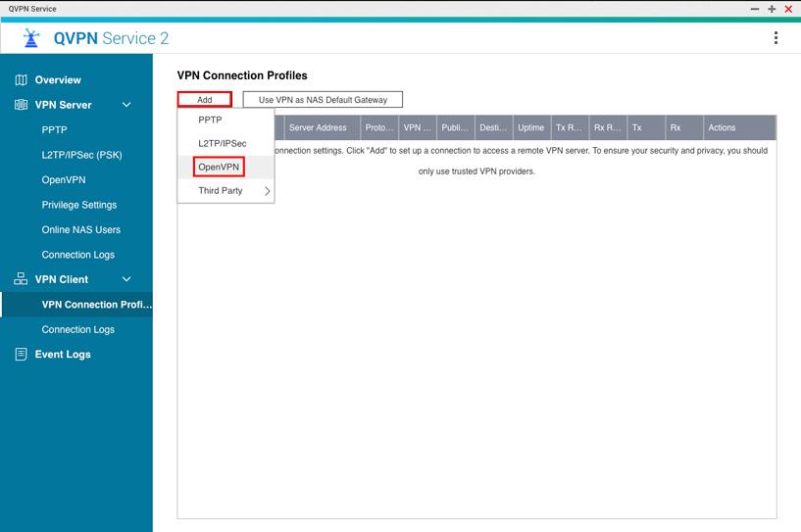Click the Overview map icon
This screenshot has width=801, height=532.
21,80
